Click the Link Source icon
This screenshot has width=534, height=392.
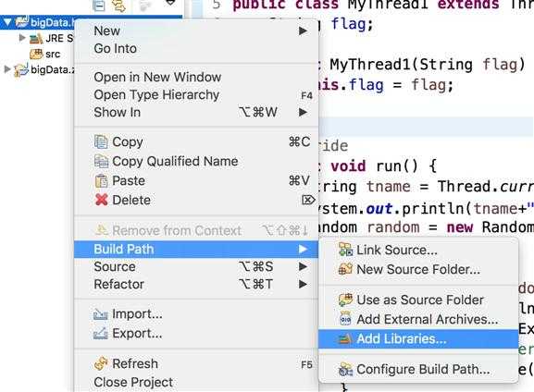(x=345, y=250)
